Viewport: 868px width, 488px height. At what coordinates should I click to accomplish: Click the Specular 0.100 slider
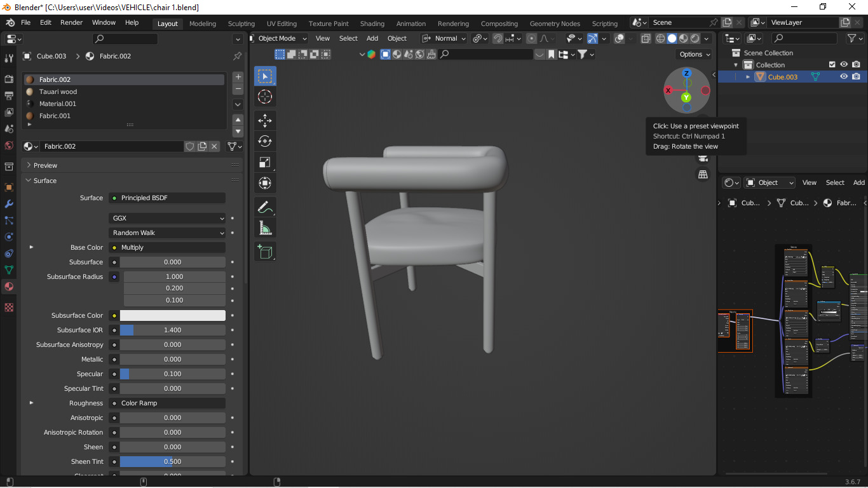tap(173, 374)
